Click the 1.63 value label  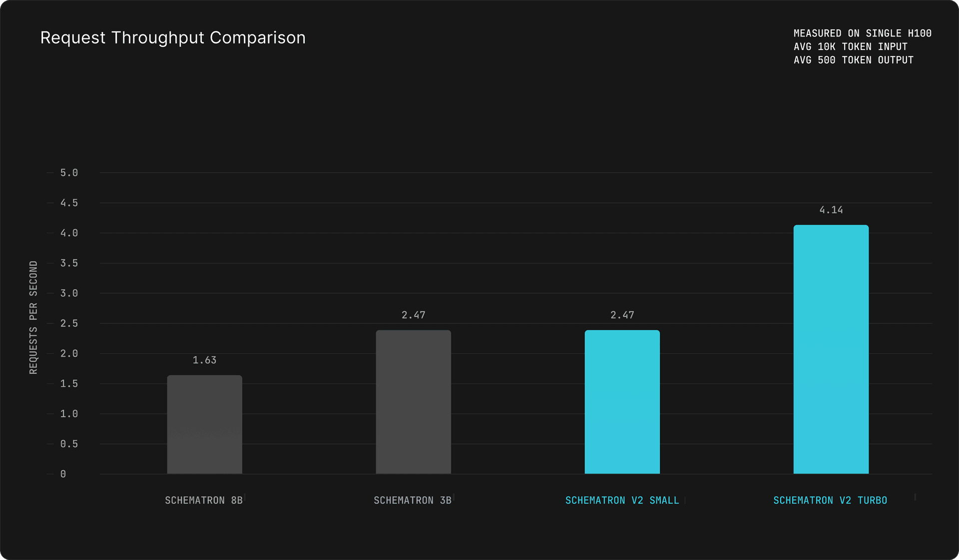(x=204, y=360)
